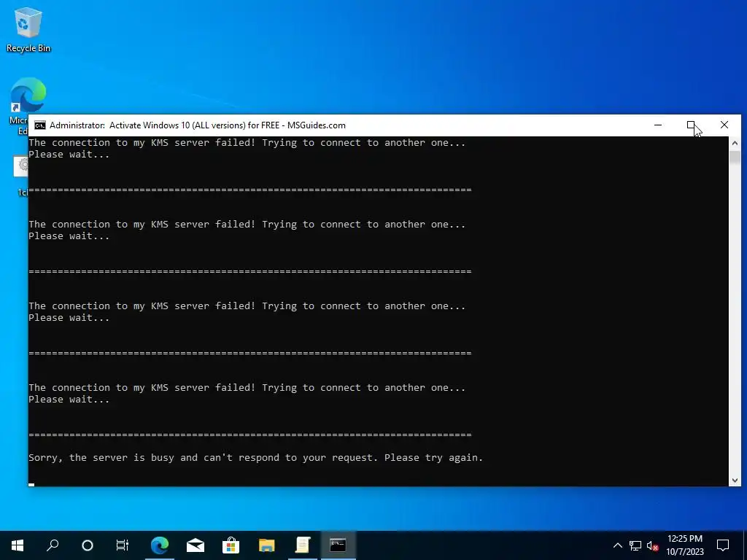This screenshot has width=747, height=560.
Task: Open taskbar Search magnifier
Action: (x=53, y=545)
